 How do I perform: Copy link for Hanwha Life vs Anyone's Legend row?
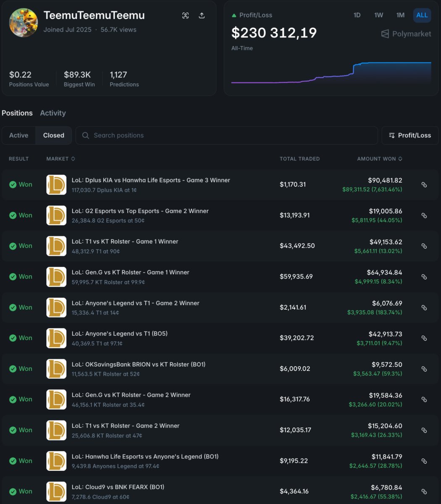tap(424, 461)
